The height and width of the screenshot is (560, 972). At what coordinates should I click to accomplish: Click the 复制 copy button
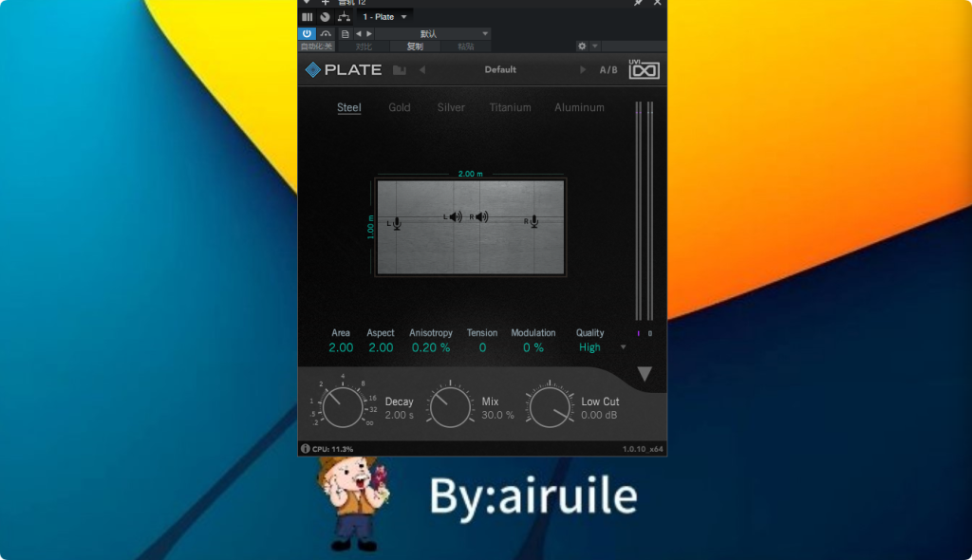coord(415,47)
